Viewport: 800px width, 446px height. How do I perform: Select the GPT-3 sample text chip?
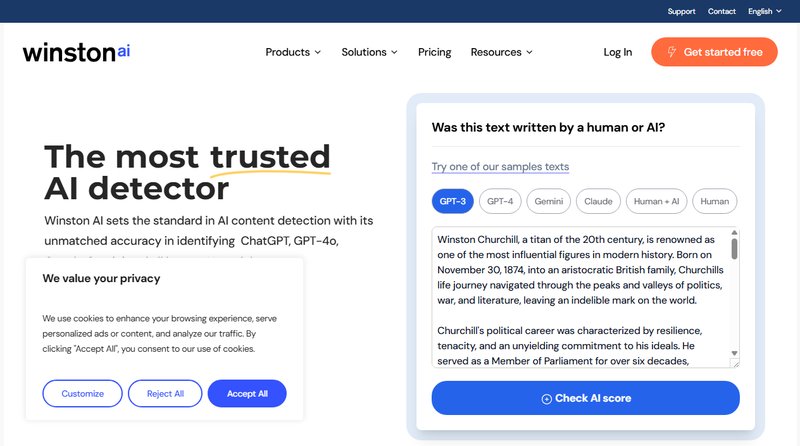pyautogui.click(x=453, y=201)
